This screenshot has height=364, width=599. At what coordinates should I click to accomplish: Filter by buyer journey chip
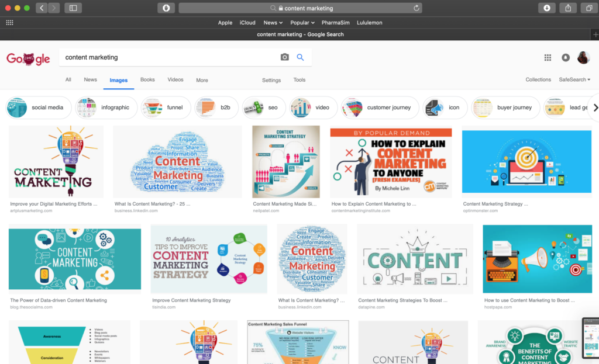click(x=505, y=108)
